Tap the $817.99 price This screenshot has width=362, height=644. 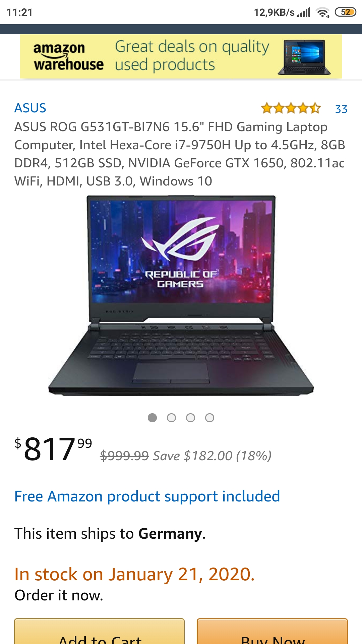[53, 449]
